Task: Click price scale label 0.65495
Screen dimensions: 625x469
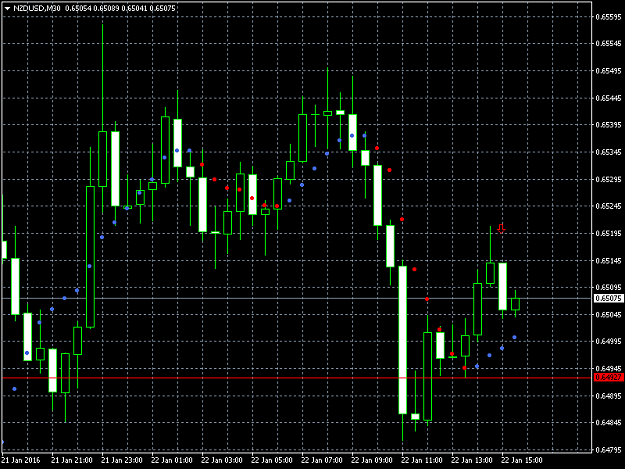Action: click(608, 71)
